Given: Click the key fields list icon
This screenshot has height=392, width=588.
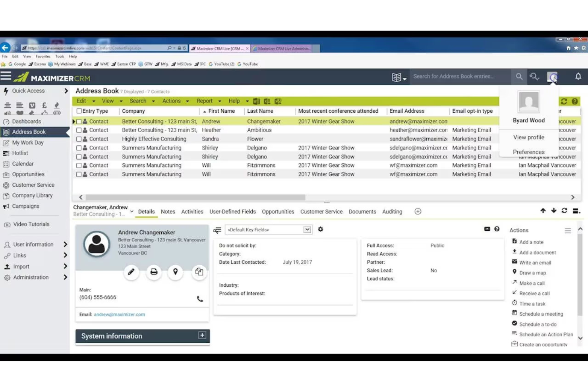Looking at the screenshot, I should [x=217, y=230].
